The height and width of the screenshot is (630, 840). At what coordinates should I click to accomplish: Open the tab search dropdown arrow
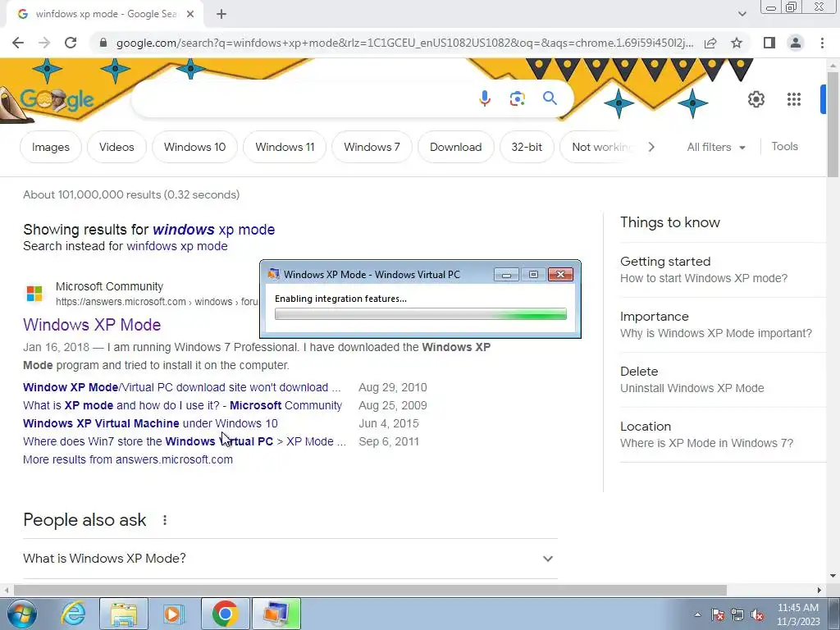tap(742, 14)
